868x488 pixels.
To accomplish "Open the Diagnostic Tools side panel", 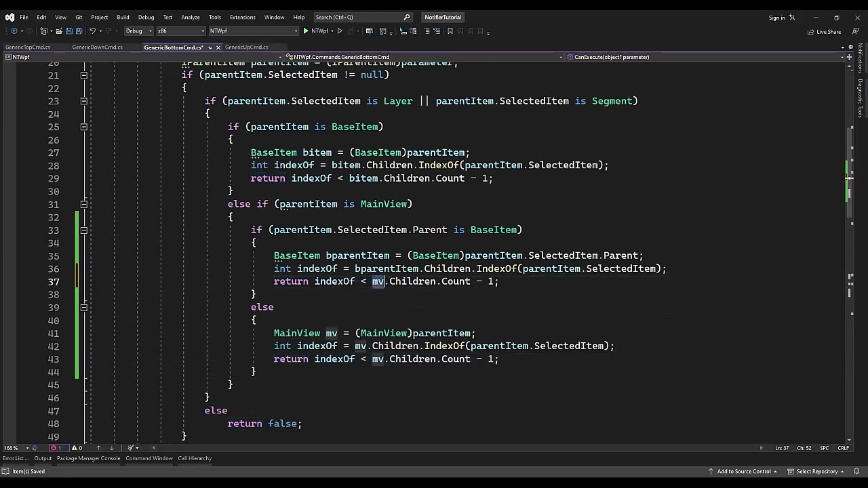I will (861, 98).
